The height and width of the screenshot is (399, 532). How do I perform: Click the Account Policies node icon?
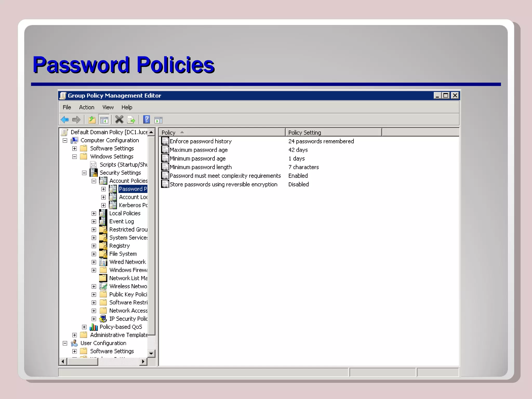coord(103,181)
